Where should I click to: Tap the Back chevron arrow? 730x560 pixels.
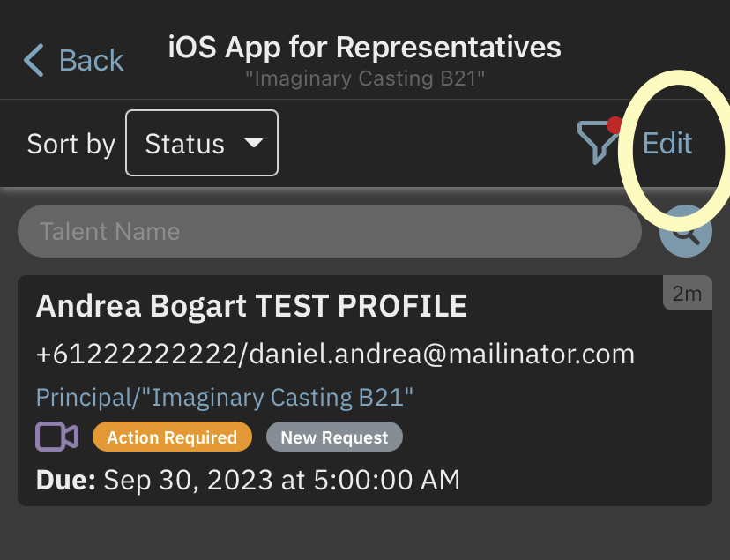pos(34,60)
